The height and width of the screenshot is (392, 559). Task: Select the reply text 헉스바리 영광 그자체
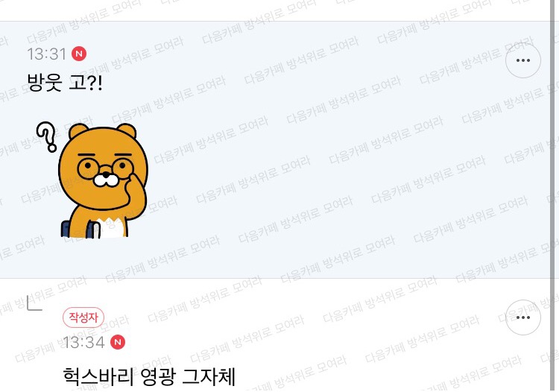pos(149,376)
